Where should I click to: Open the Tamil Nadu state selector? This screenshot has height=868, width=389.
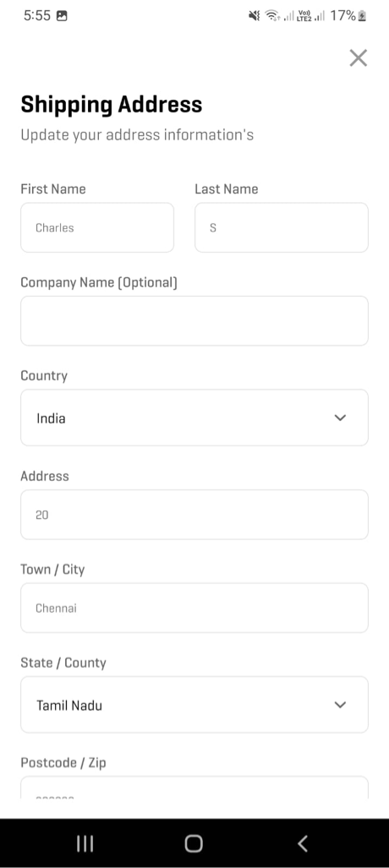[x=194, y=704]
